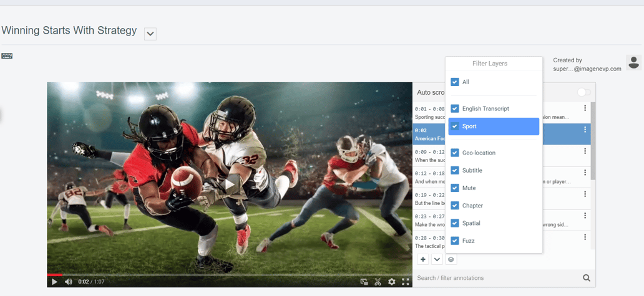The image size is (644, 296).
Task: Open options menu for 0:09 annotation
Action: pos(585,151)
